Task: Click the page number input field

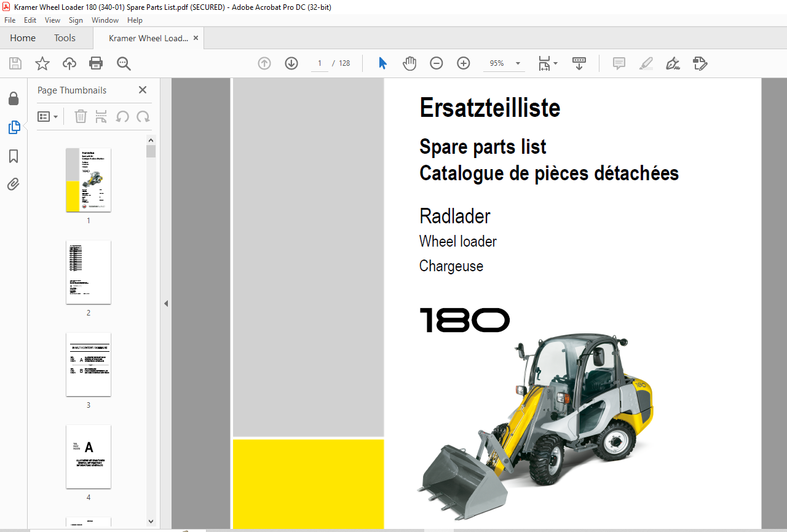Action: [x=320, y=63]
